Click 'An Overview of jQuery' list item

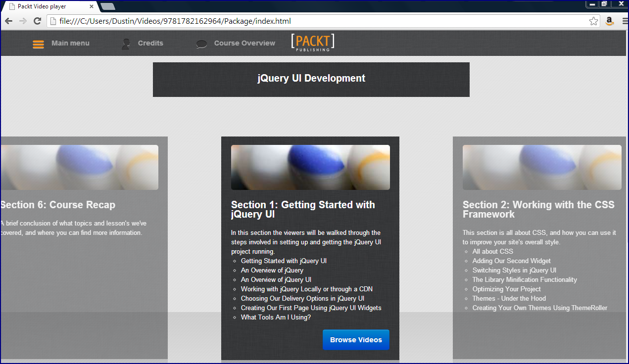(x=272, y=270)
